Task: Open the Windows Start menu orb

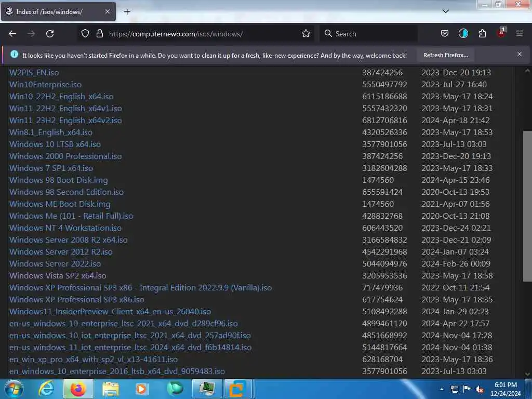Action: tap(14, 389)
